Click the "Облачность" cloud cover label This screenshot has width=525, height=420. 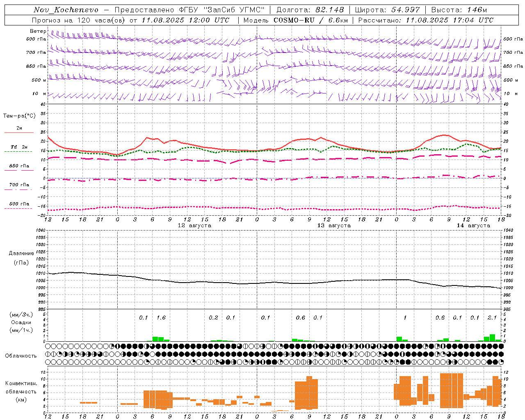21,356
